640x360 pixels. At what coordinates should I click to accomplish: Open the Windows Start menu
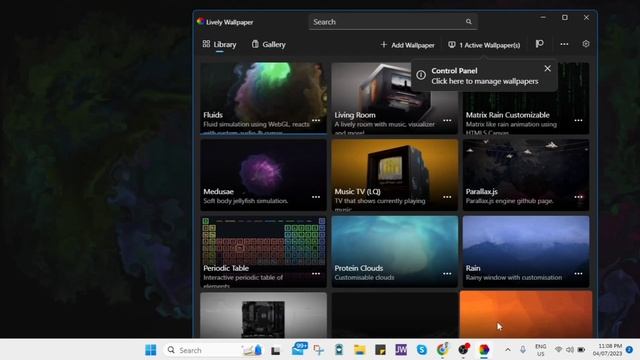[x=151, y=350]
